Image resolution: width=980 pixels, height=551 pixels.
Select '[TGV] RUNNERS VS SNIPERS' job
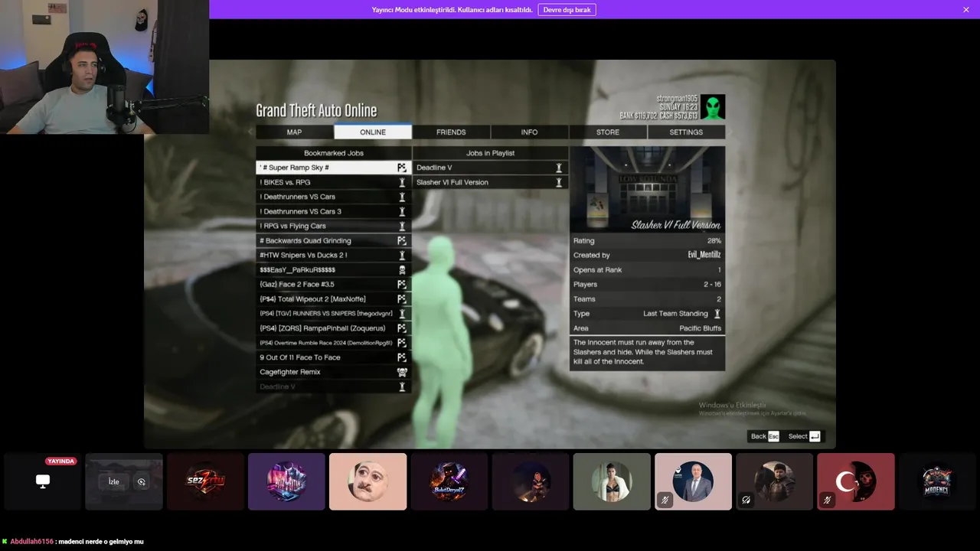click(x=333, y=313)
